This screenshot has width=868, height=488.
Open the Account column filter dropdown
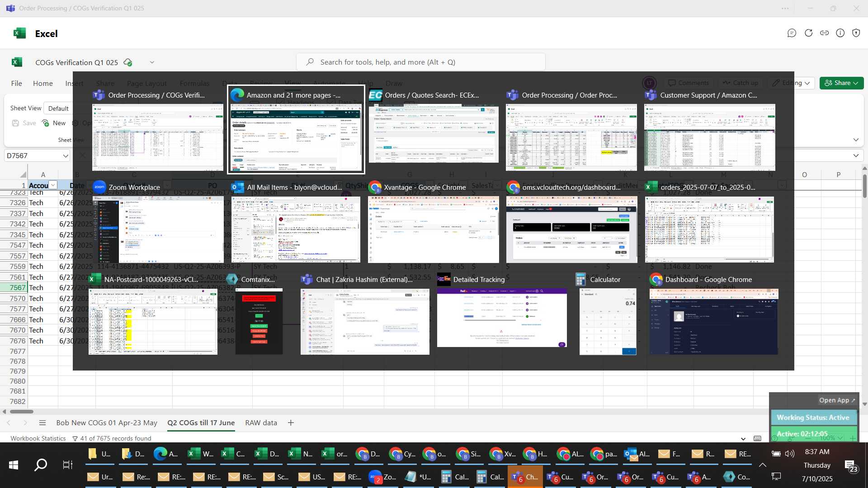click(x=53, y=185)
